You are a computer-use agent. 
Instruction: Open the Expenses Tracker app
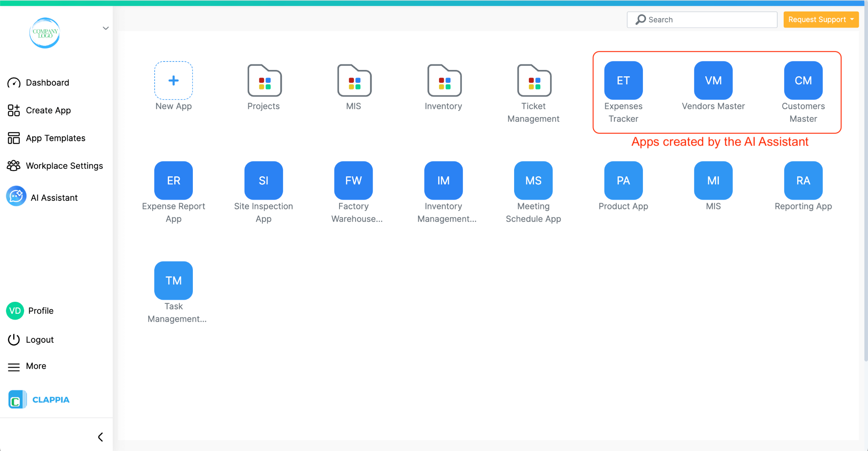[x=623, y=80]
